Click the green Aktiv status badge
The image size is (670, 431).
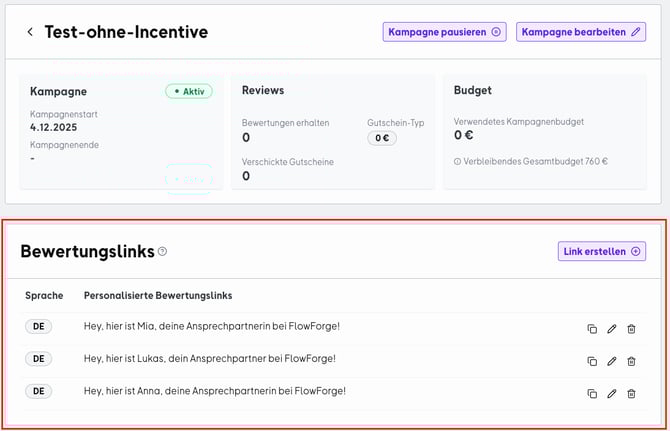189,91
